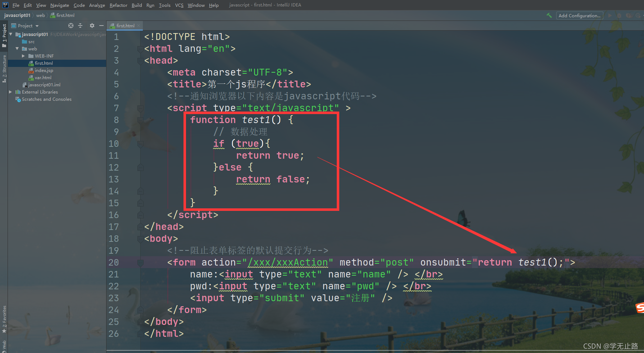Click the onsubmit attribute on line 20
The width and height of the screenshot is (644, 353).
click(444, 263)
